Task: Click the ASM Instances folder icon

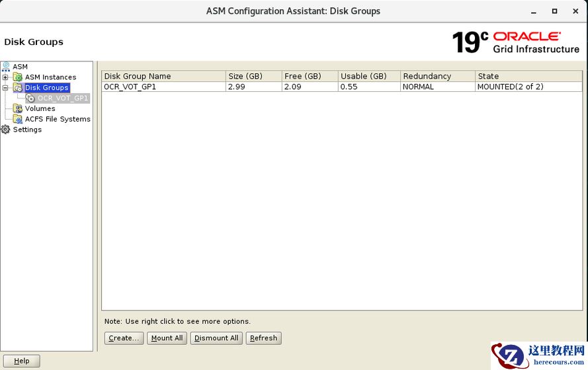Action: (x=18, y=77)
